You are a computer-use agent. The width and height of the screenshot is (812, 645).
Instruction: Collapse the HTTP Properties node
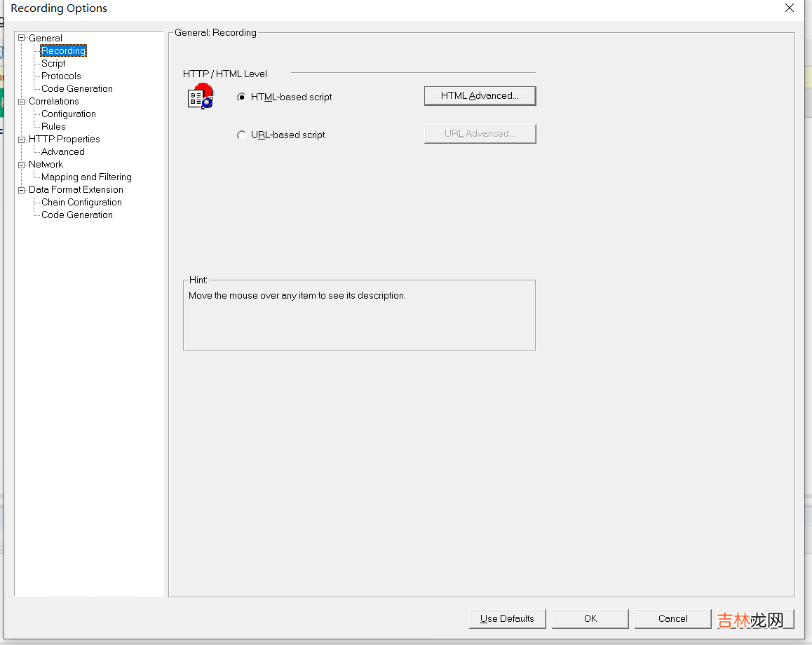[x=22, y=139]
